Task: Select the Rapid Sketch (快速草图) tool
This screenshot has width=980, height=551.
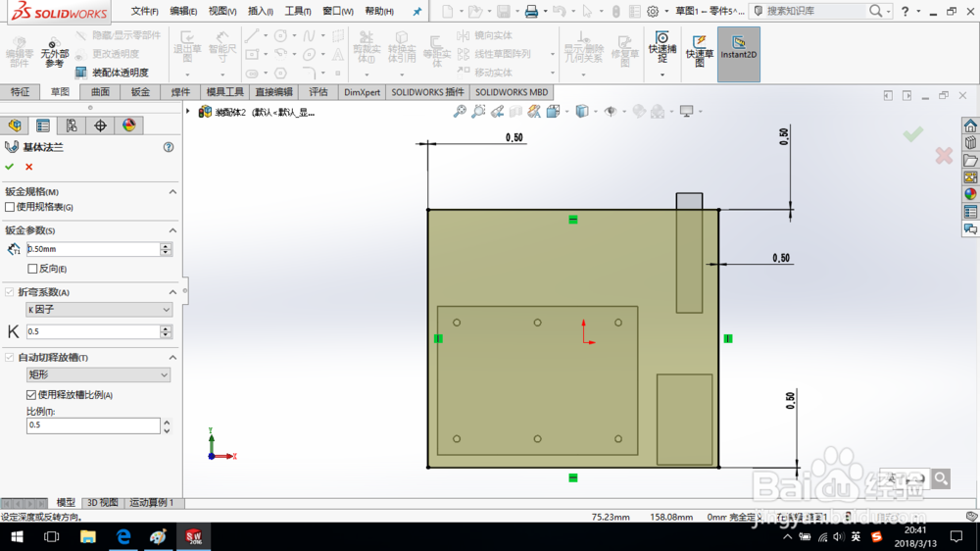Action: [700, 50]
